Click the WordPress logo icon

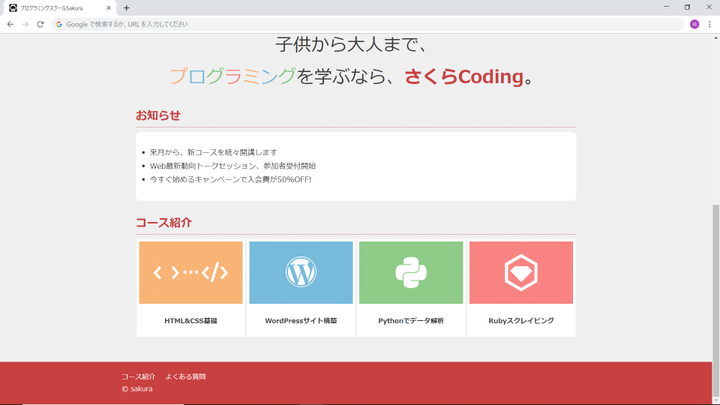[x=301, y=272]
